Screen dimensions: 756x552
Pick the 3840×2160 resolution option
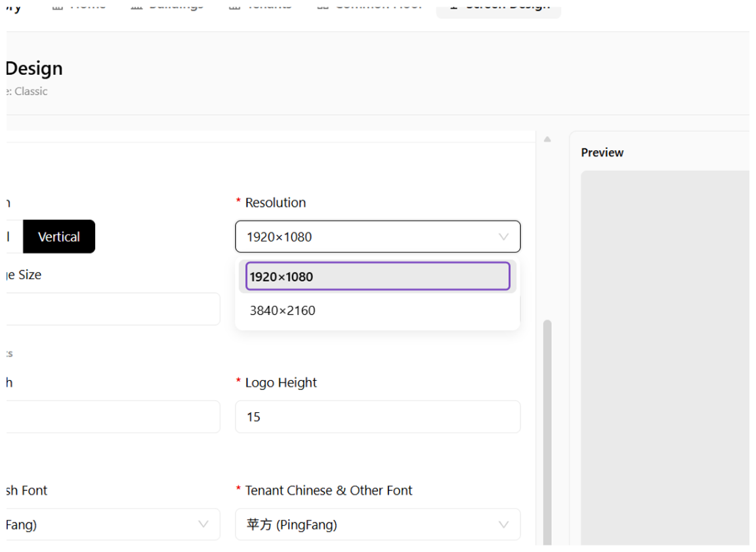[377, 310]
